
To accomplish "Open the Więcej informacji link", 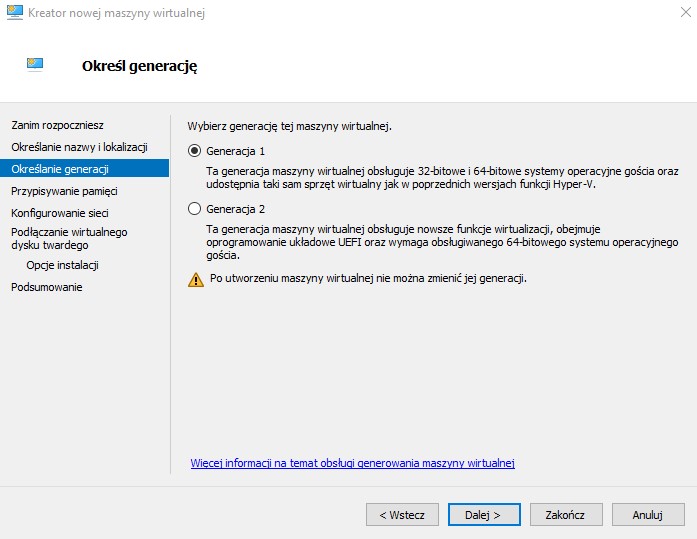I will coord(353,463).
